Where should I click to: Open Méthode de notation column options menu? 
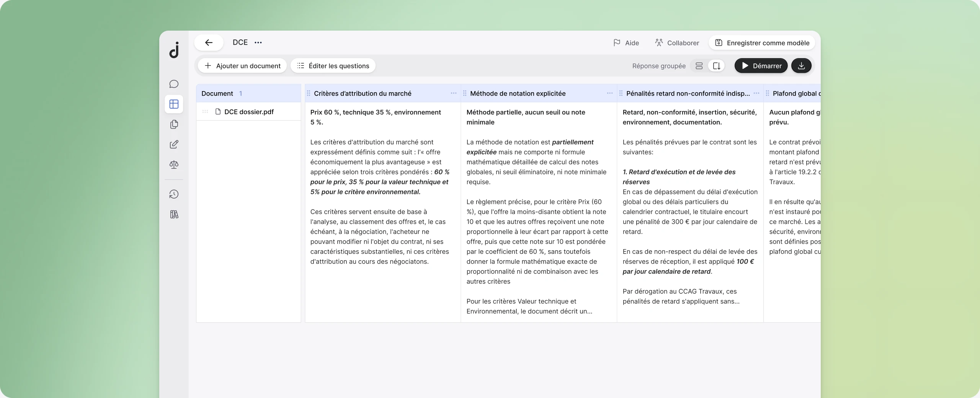[x=610, y=93]
